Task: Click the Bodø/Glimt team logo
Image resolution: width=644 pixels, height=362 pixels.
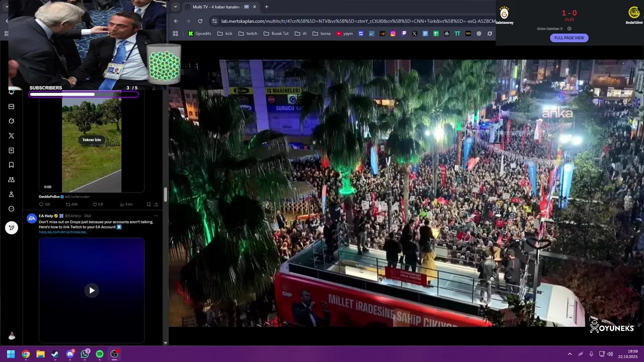Action: pos(634,13)
